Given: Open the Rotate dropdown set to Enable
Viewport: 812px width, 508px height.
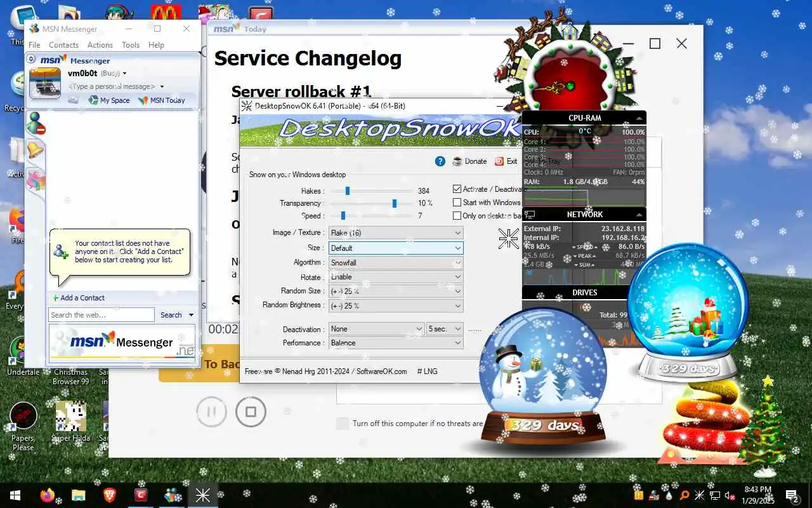Looking at the screenshot, I should coord(396,277).
